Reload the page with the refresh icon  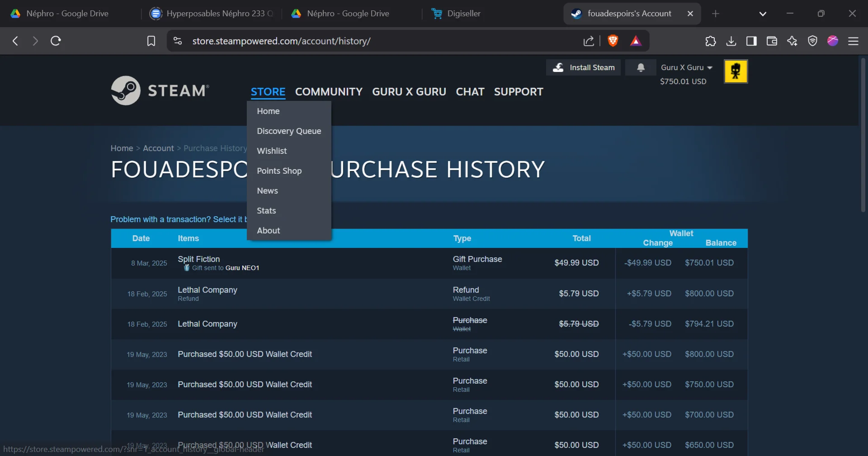click(x=56, y=41)
